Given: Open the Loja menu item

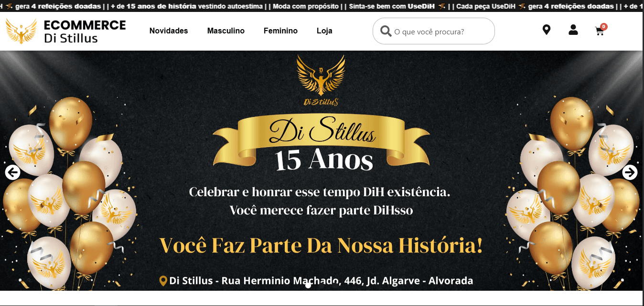Looking at the screenshot, I should point(324,31).
